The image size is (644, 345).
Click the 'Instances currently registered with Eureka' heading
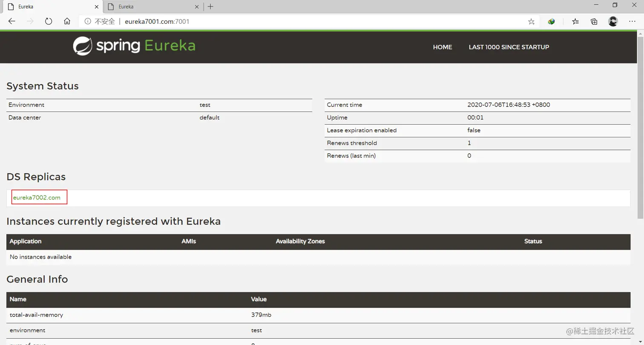(x=114, y=221)
